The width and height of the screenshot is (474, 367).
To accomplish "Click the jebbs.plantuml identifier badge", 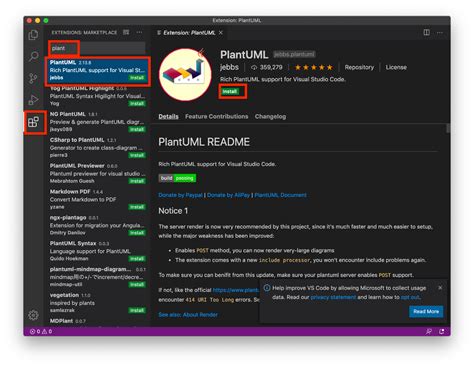I will pyautogui.click(x=294, y=54).
